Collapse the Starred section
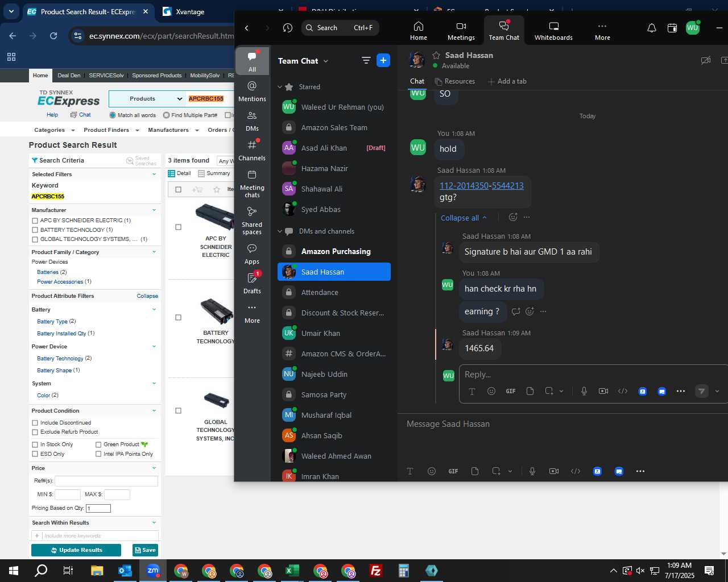This screenshot has width=728, height=582. coord(280,87)
